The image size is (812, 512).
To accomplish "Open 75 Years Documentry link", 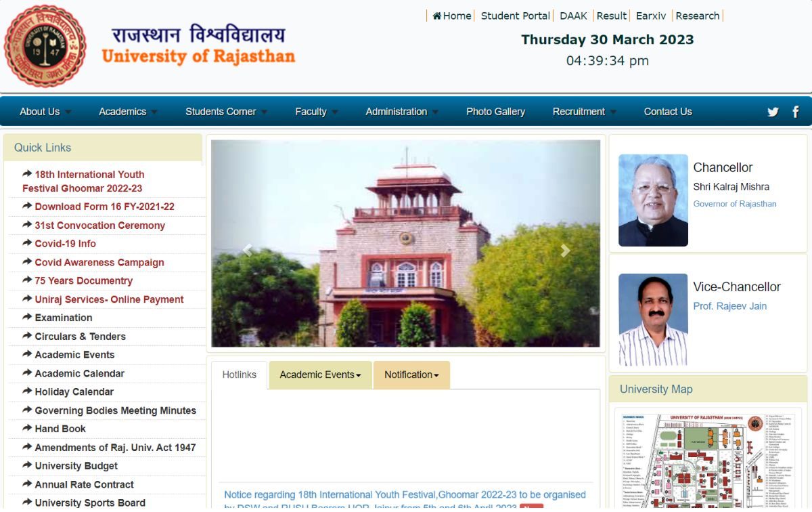I will pos(83,280).
